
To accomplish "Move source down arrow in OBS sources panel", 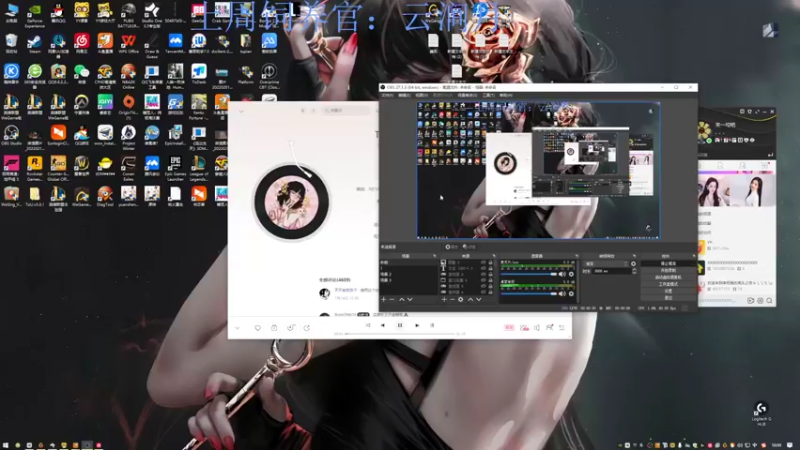I will point(479,299).
